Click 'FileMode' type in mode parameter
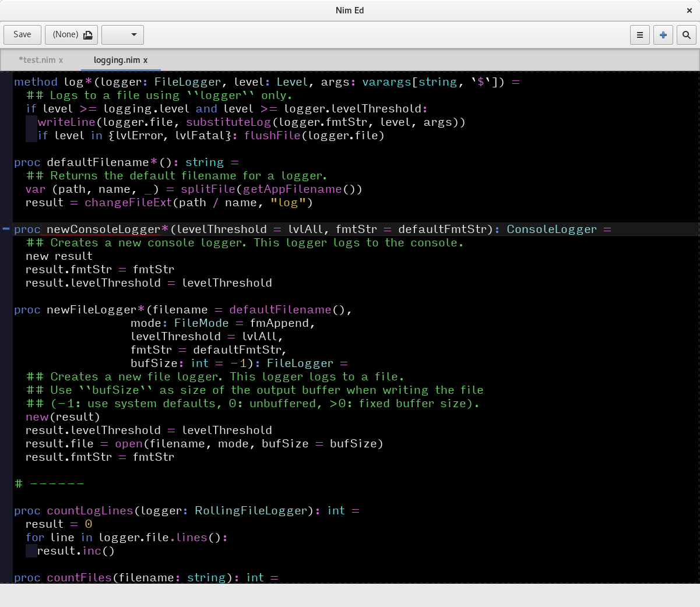The height and width of the screenshot is (607, 700). (x=201, y=323)
